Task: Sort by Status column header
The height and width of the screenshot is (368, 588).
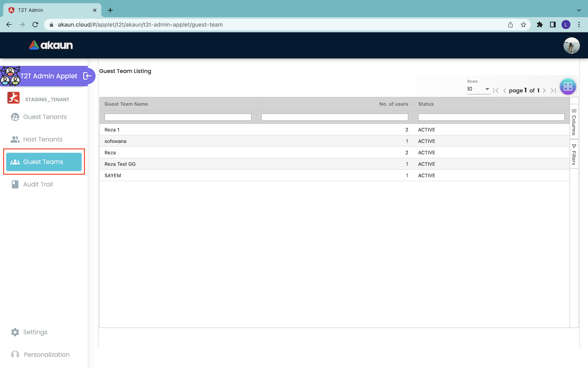Action: click(426, 104)
